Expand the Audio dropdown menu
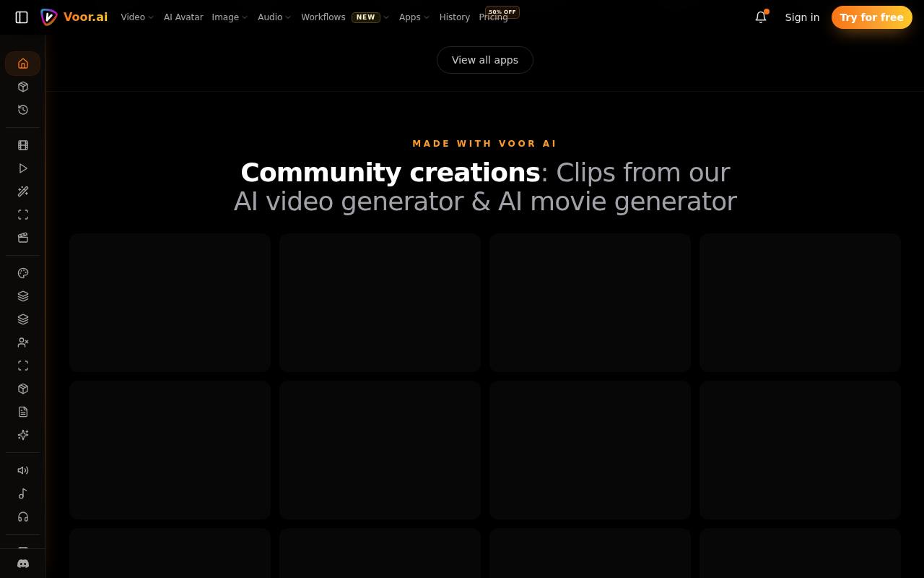The image size is (924, 578). click(274, 17)
